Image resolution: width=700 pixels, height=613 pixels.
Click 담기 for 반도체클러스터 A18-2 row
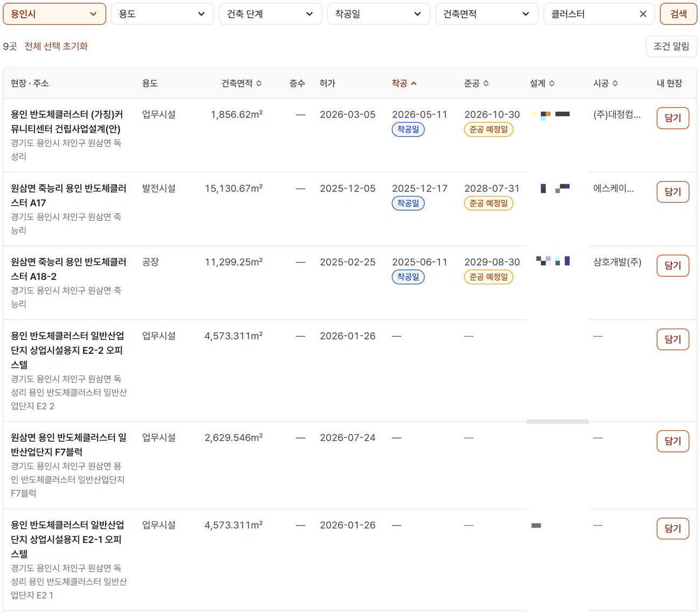click(x=673, y=266)
